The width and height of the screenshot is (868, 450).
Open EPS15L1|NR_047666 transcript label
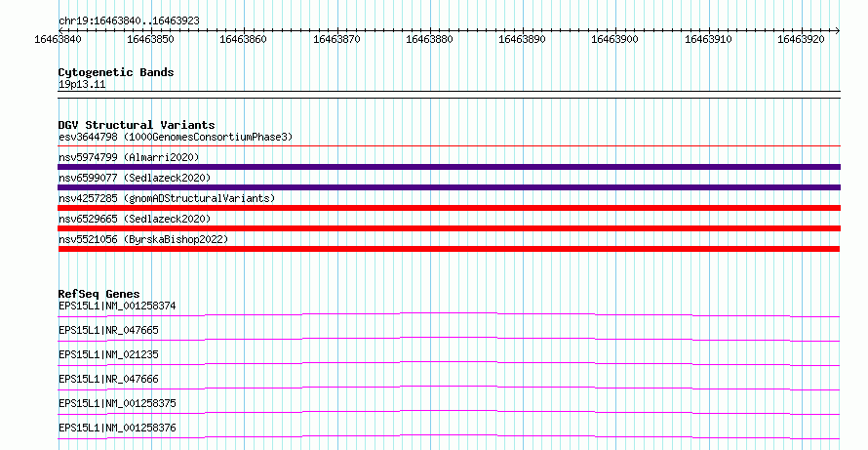click(x=108, y=379)
